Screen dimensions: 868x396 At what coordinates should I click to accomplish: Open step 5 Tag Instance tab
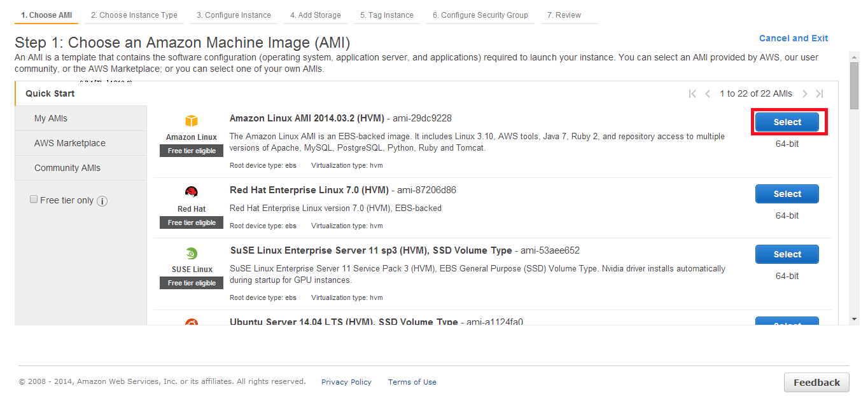[x=387, y=15]
